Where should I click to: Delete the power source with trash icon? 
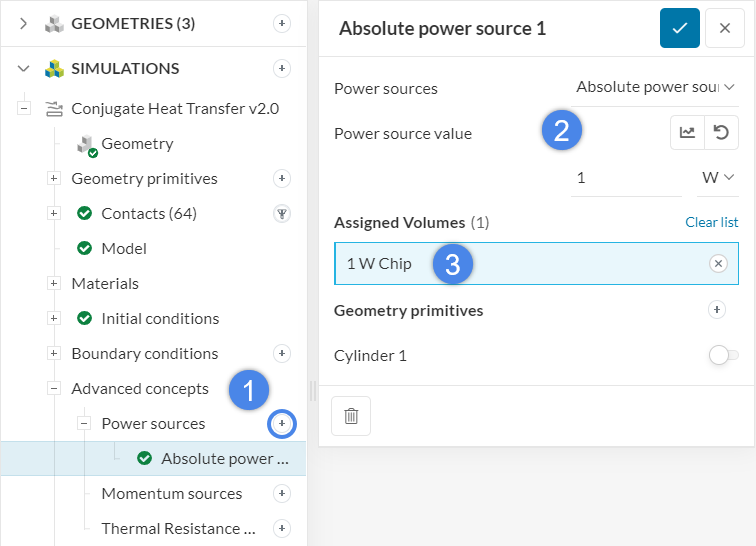tap(351, 416)
